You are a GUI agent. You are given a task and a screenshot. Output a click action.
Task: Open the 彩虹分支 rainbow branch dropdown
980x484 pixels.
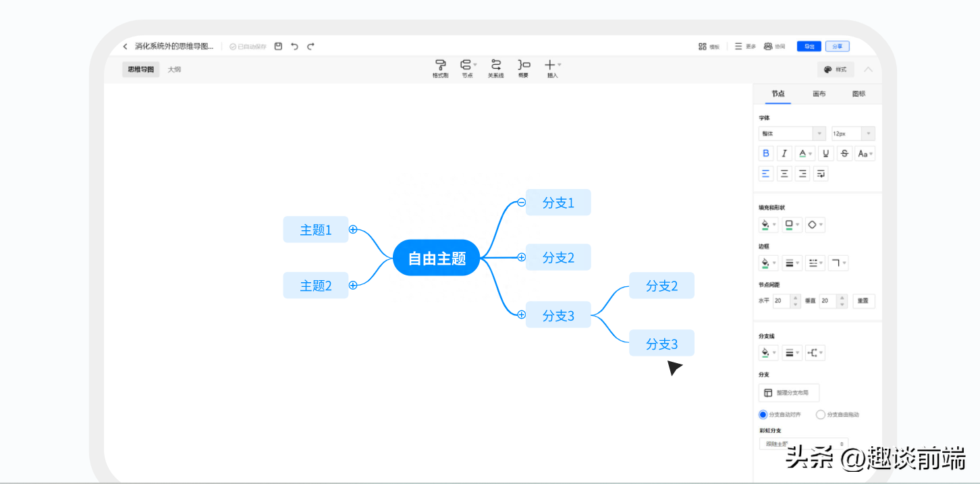pos(803,443)
